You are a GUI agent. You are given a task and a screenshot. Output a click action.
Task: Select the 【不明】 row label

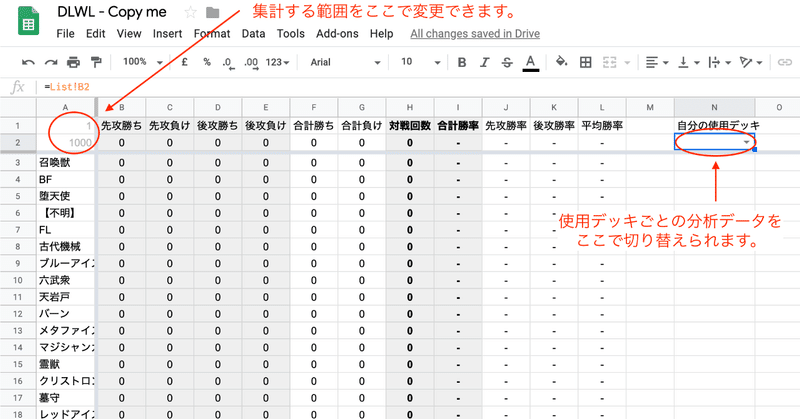point(65,213)
